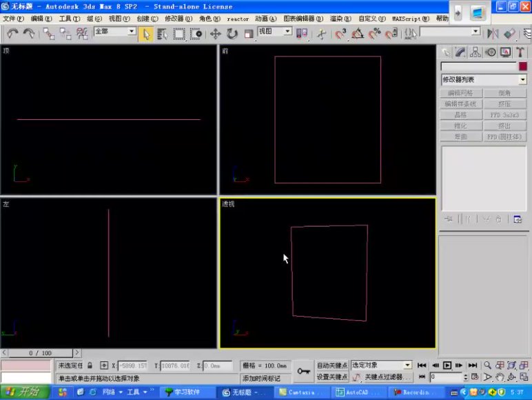532x400 pixels.
Task: Open the Utilities hammer panel tab
Action: pos(520,52)
